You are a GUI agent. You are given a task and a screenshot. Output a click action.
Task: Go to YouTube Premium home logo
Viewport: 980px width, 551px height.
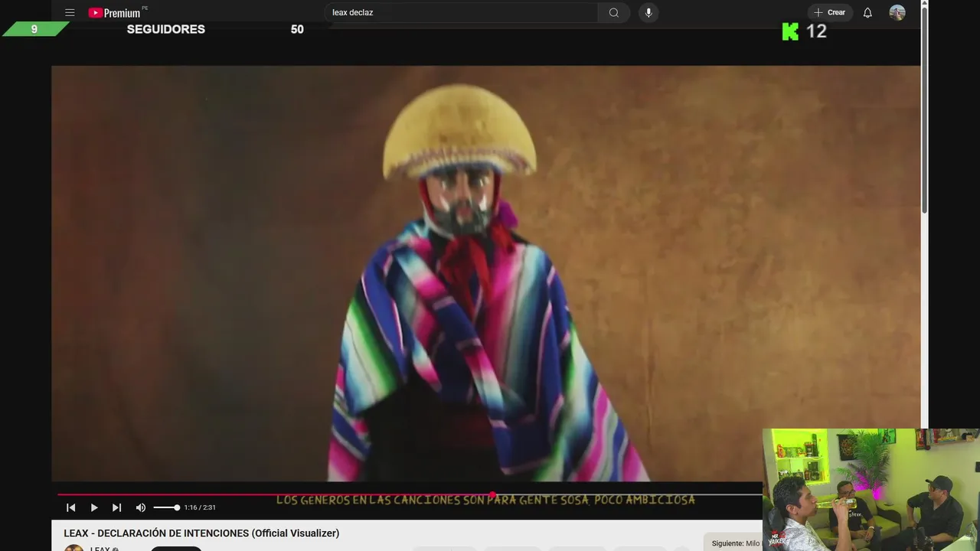pos(115,12)
